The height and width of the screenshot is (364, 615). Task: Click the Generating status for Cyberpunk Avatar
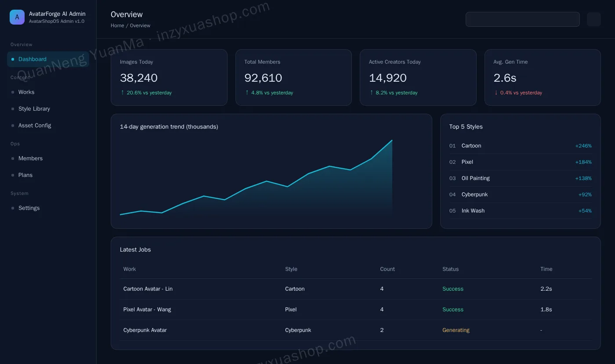(x=456, y=330)
